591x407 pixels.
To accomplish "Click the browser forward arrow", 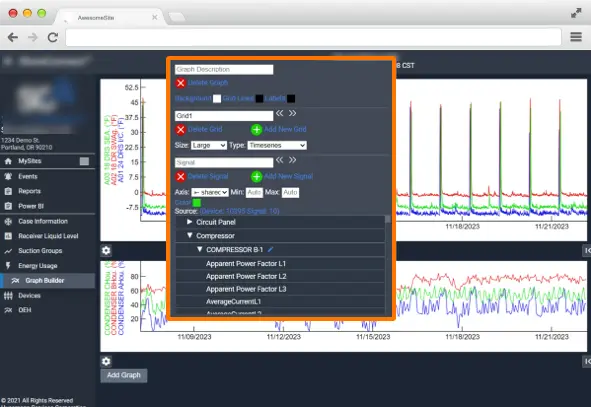I will (x=33, y=37).
